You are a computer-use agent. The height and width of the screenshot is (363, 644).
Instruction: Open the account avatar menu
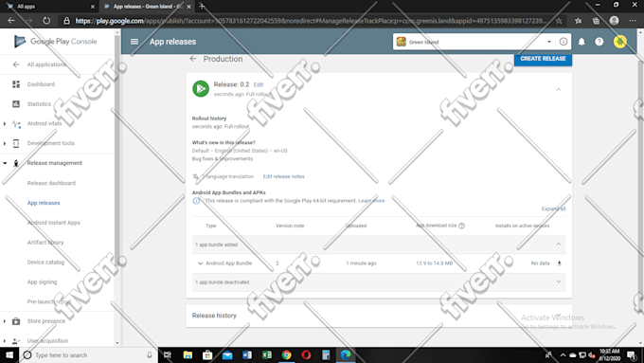click(619, 42)
